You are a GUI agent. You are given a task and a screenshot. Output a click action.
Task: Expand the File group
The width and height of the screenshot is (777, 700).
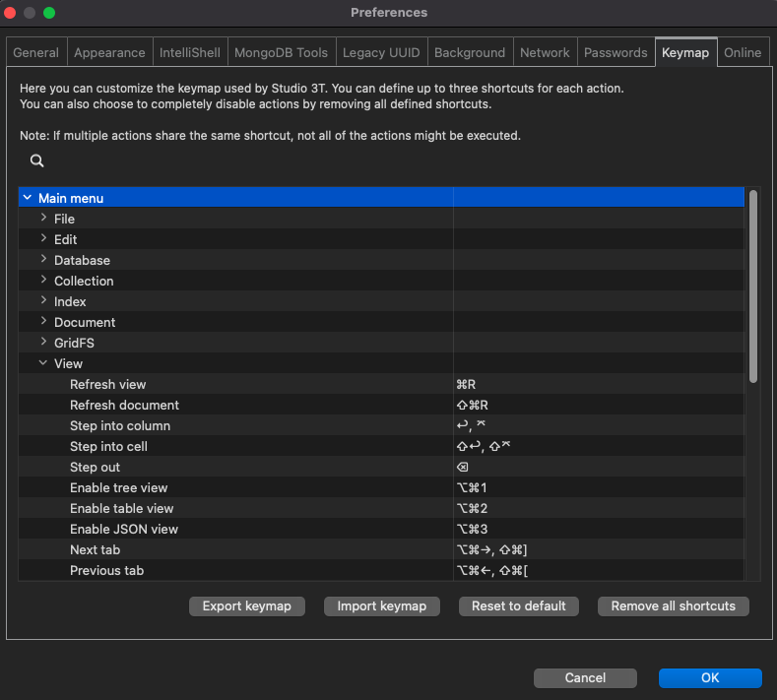pos(43,218)
